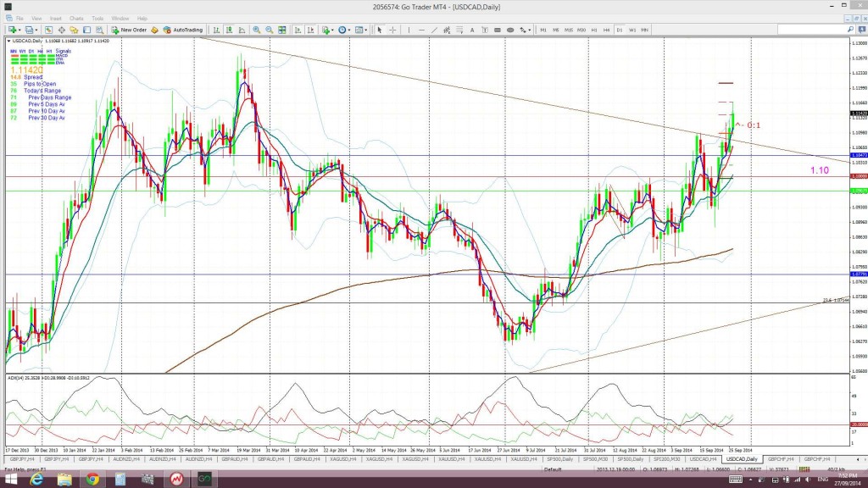Switch to the H1 timeframe

pyautogui.click(x=594, y=30)
